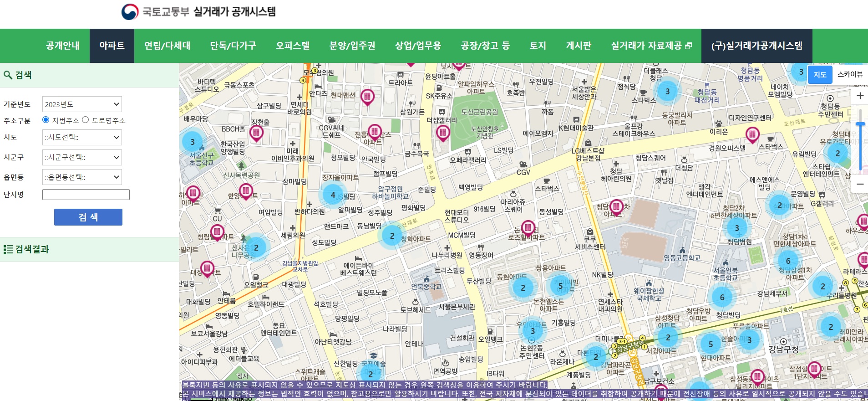Click cluster 2 near 래미안라클래시아파트
868x401 pixels.
(831, 327)
